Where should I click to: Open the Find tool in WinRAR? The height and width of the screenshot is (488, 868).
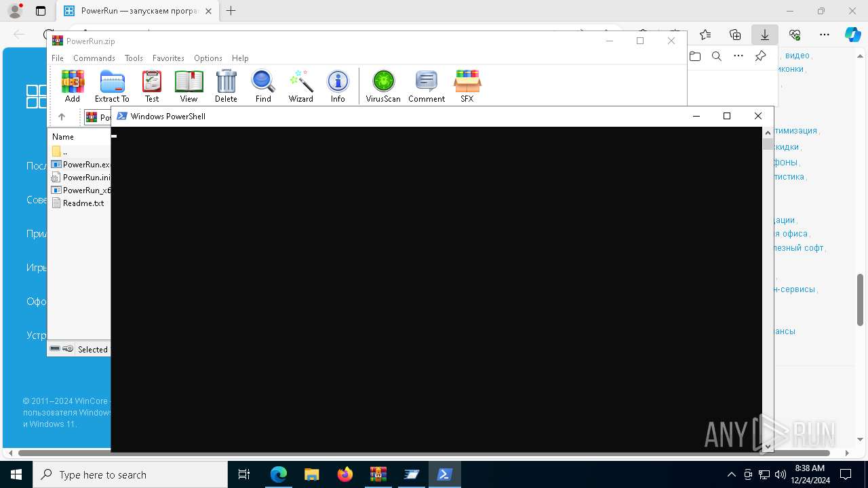coord(263,86)
